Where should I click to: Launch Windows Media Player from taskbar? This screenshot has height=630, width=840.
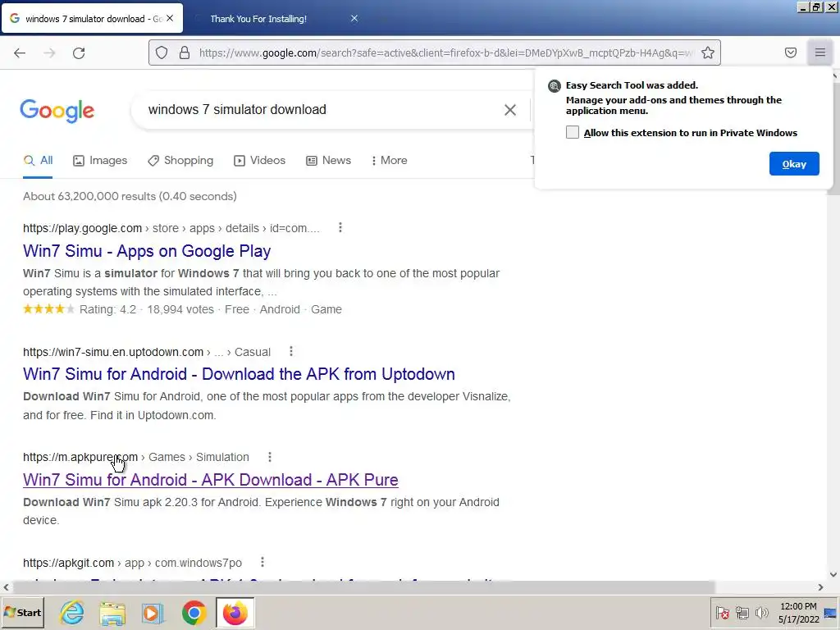(153, 612)
